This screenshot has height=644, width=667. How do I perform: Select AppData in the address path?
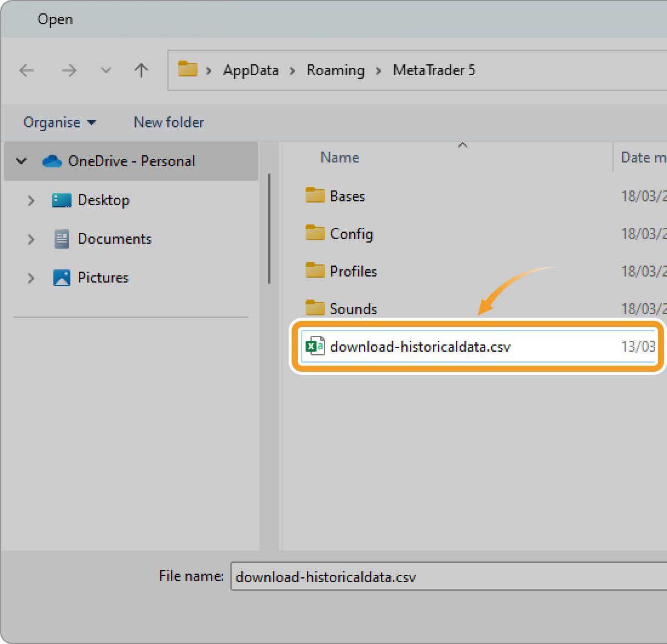point(251,70)
